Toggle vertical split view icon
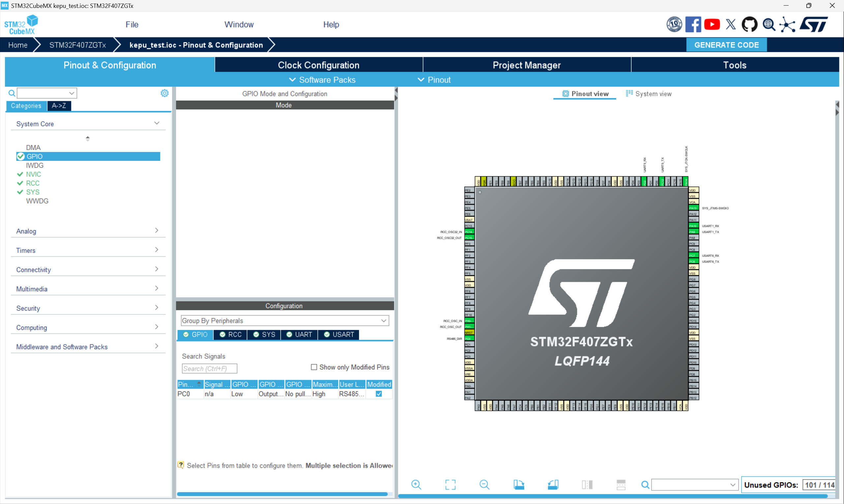The image size is (844, 504). [x=587, y=485]
